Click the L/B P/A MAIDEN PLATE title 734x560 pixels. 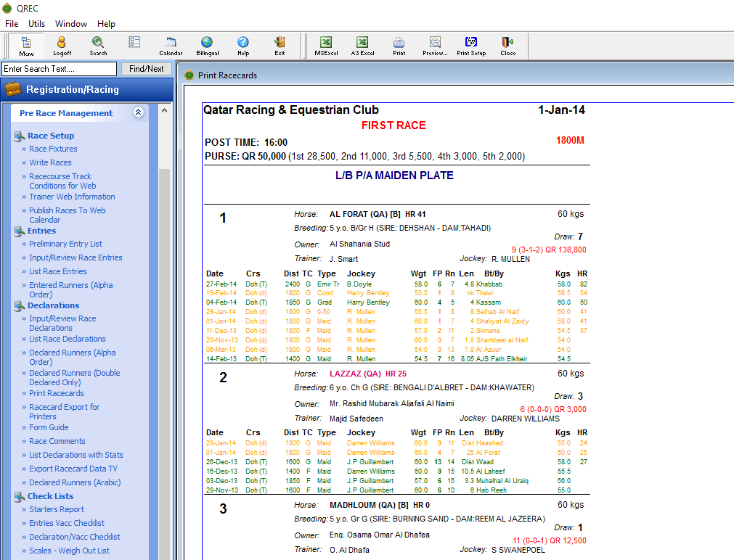pyautogui.click(x=394, y=176)
